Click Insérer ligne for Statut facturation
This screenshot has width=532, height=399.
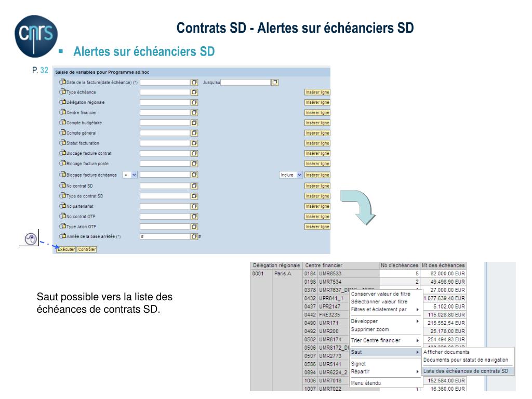pyautogui.click(x=317, y=143)
